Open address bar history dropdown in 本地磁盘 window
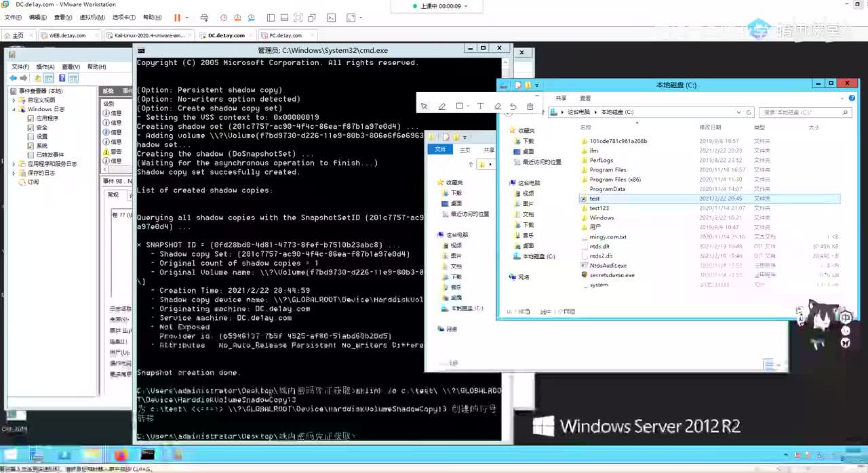 pyautogui.click(x=738, y=112)
